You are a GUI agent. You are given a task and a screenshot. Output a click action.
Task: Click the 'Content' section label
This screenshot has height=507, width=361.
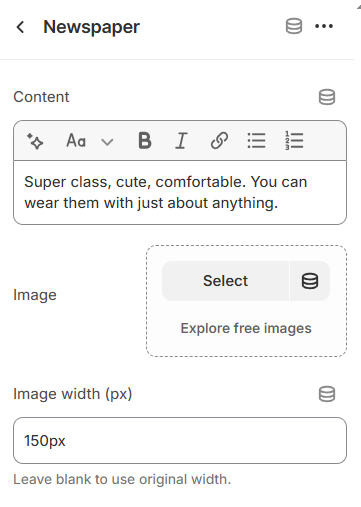click(41, 97)
